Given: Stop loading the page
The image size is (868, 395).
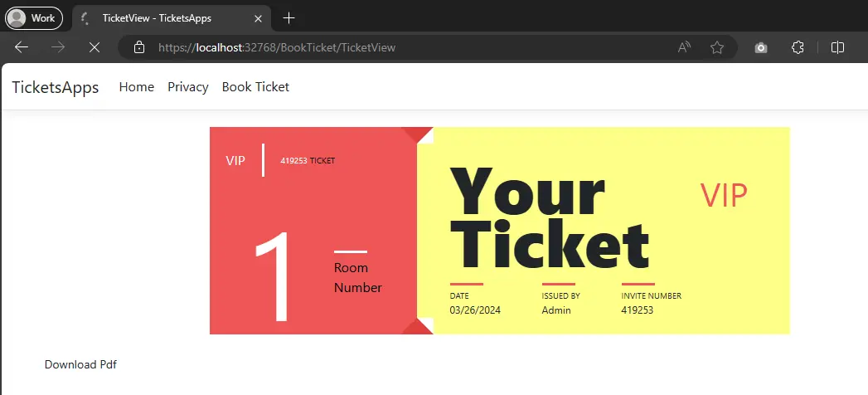Looking at the screenshot, I should tap(95, 47).
